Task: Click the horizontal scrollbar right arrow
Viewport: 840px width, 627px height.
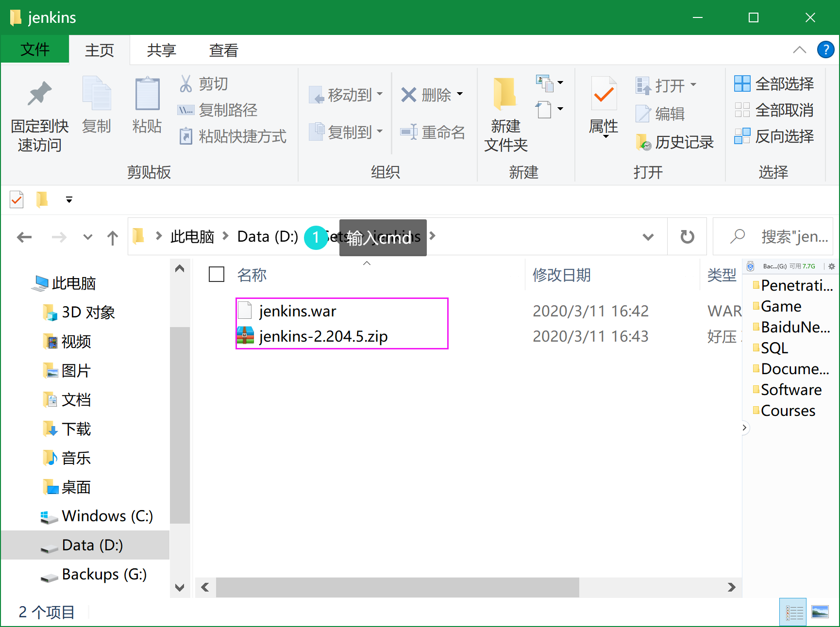Action: (x=732, y=587)
